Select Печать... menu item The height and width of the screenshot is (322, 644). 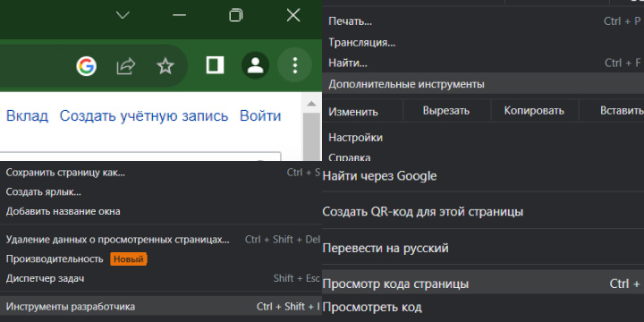pyautogui.click(x=483, y=21)
